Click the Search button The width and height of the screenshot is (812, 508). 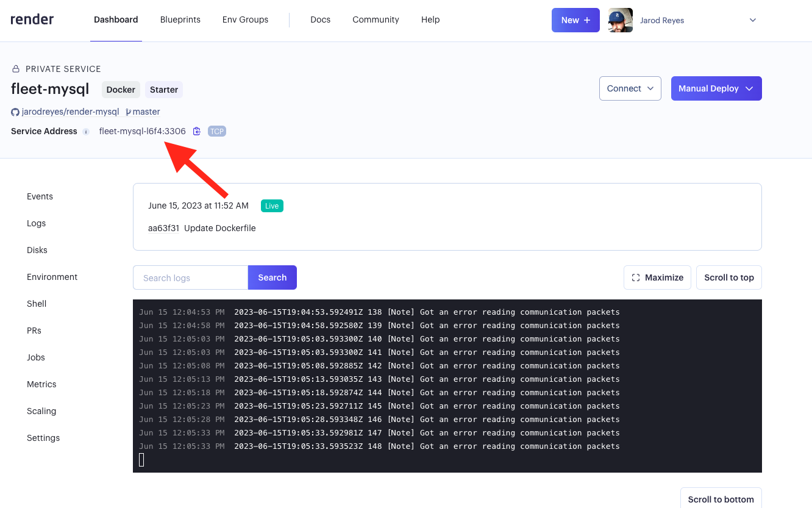pos(272,277)
